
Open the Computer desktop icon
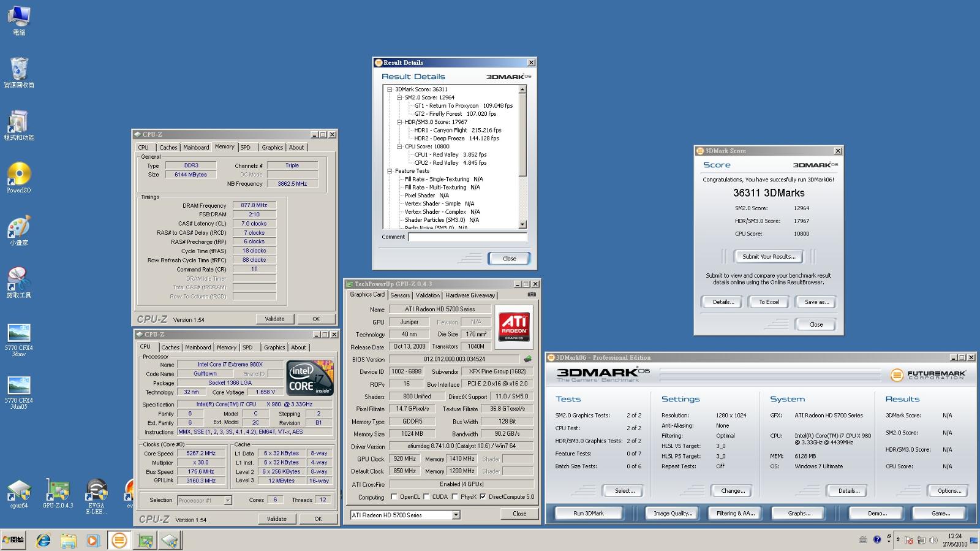(x=19, y=20)
